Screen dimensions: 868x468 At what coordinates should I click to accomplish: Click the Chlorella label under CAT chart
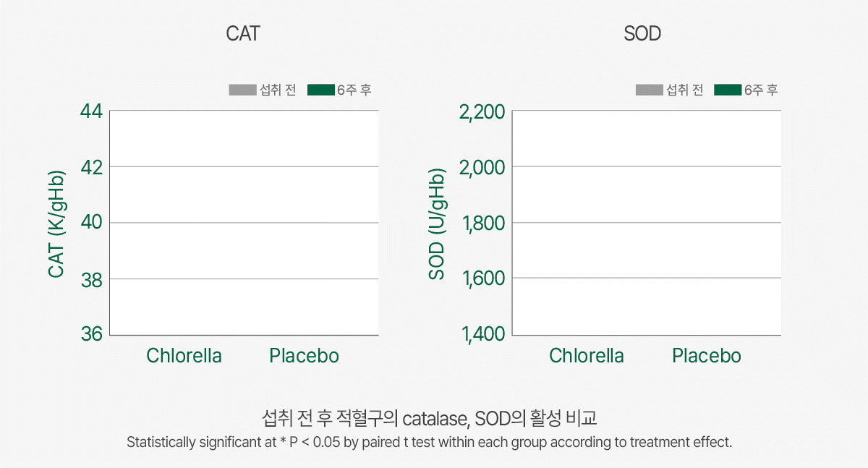point(184,356)
